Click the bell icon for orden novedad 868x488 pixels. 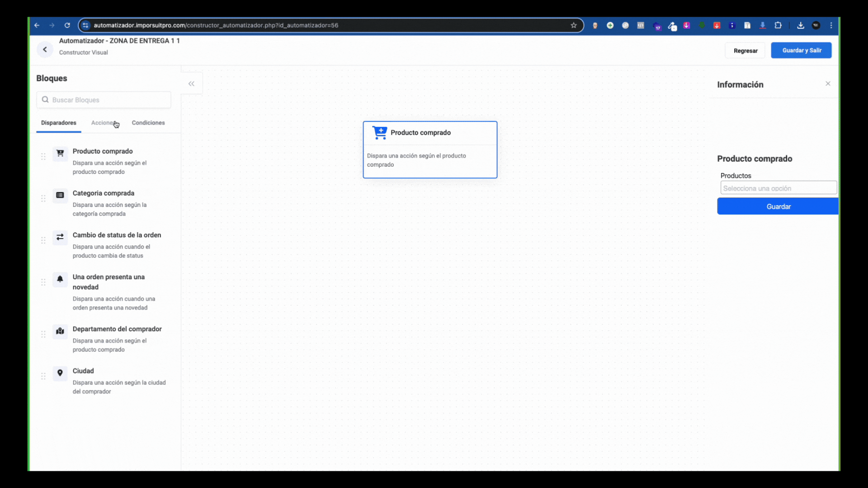pyautogui.click(x=60, y=279)
